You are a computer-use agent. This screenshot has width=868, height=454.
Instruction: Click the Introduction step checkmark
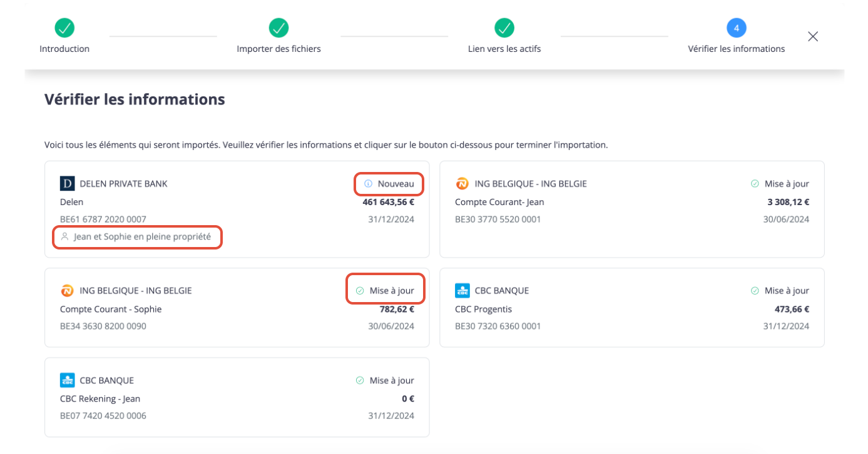[x=64, y=28]
